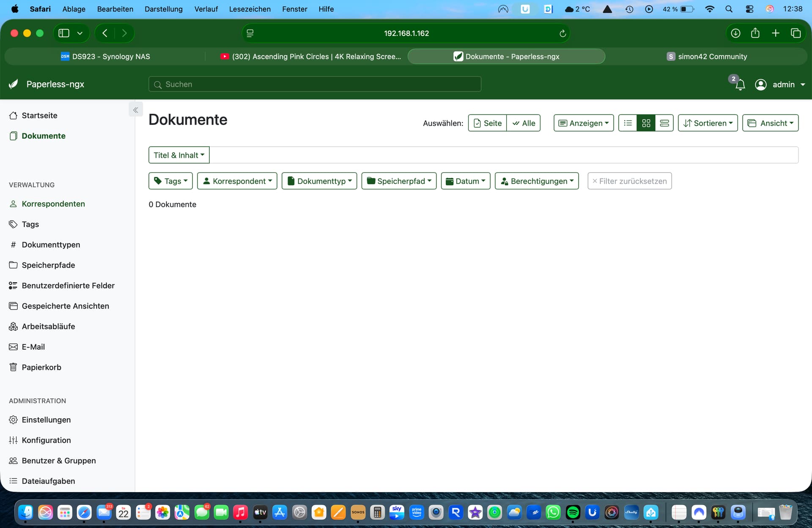Viewport: 812px width, 528px height.
Task: Select all documents with Alle button
Action: click(x=524, y=123)
